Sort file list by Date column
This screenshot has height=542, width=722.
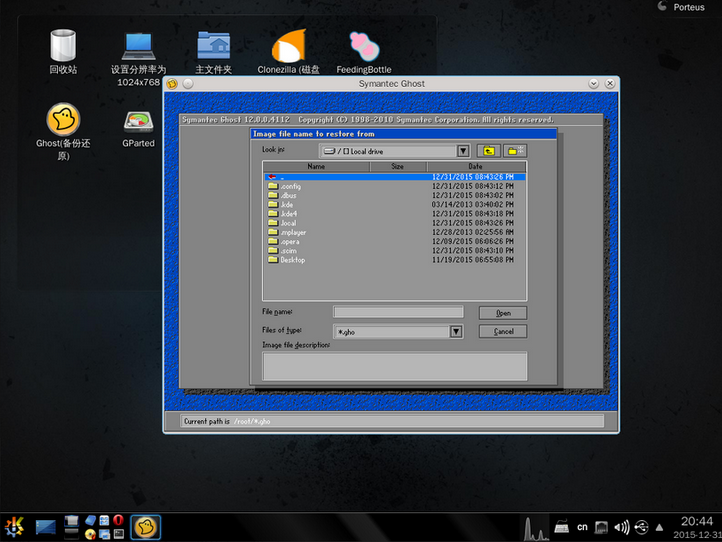(x=475, y=167)
